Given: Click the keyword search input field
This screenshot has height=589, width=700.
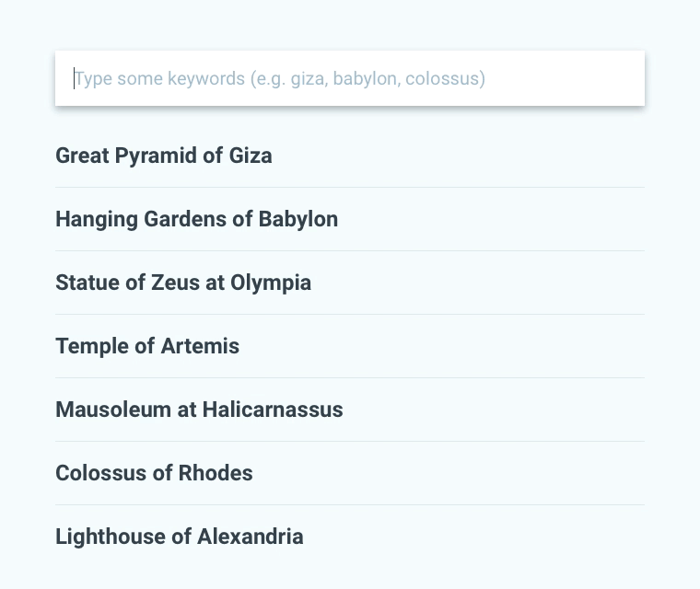Looking at the screenshot, I should pos(350,78).
